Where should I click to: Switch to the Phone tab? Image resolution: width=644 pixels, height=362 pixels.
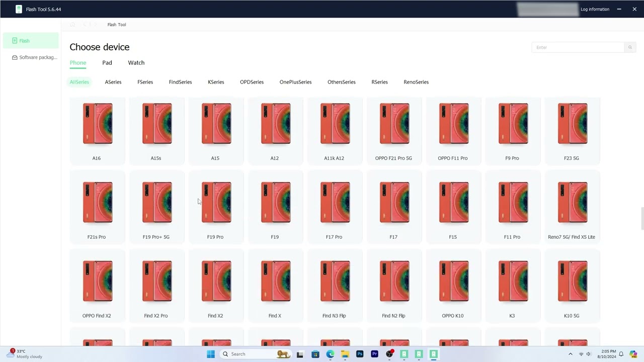point(78,63)
